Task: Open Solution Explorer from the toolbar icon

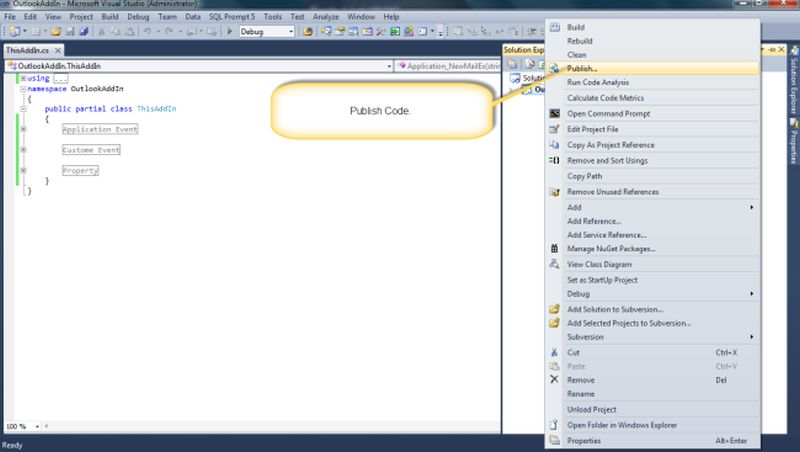Action: click(x=326, y=32)
